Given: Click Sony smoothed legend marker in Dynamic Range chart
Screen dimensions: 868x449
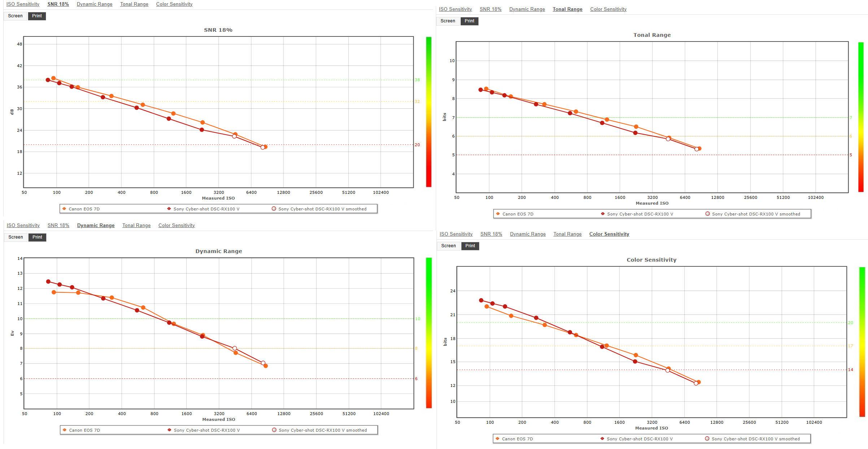Looking at the screenshot, I should coord(274,430).
